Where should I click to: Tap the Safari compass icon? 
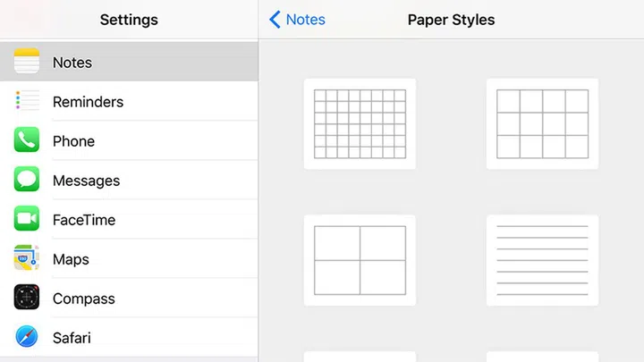(x=27, y=338)
